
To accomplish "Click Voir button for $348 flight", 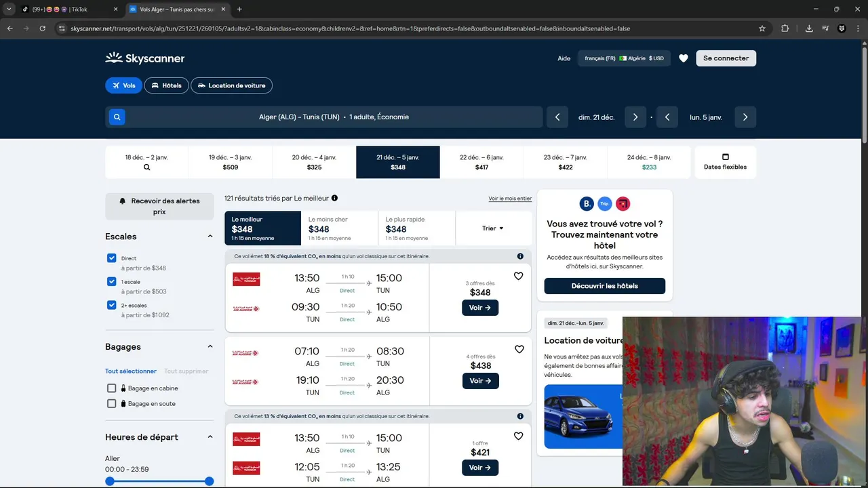I will click(480, 308).
